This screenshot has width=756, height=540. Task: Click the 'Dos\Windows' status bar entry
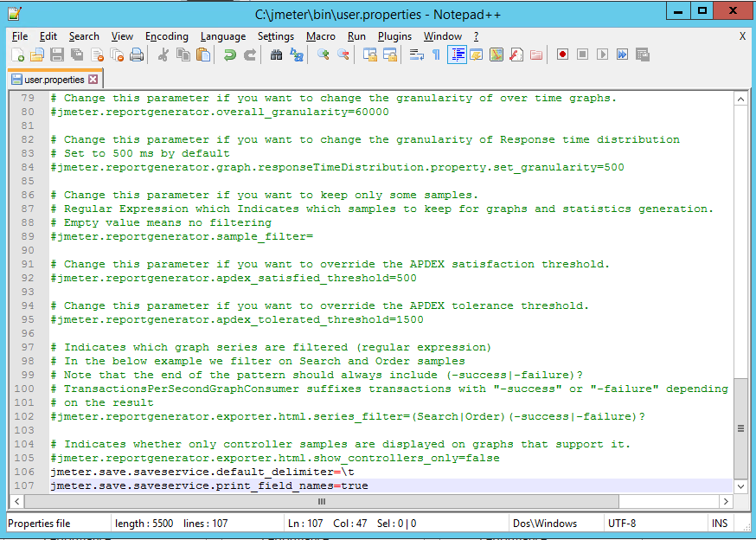pos(545,524)
